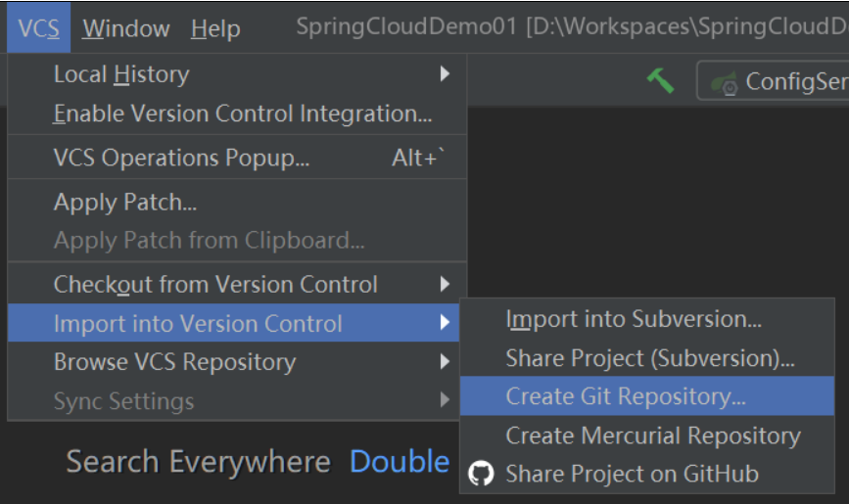Click the green hammer Build Project icon

pyautogui.click(x=661, y=81)
